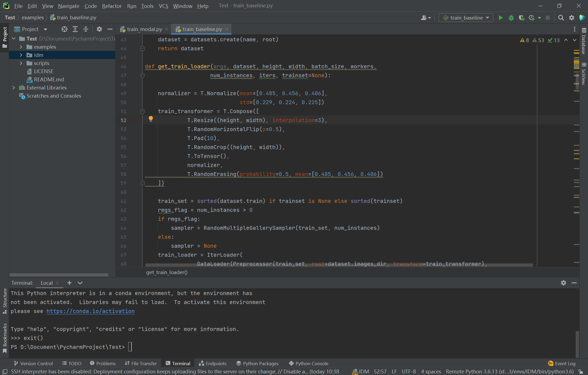Open the conda.io activation link
Image resolution: width=588 pixels, height=375 pixels.
90,311
